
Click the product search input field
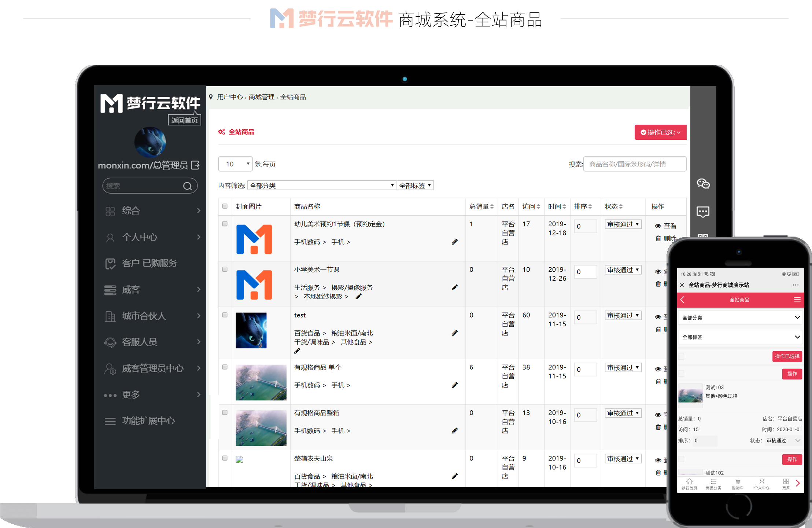click(635, 164)
